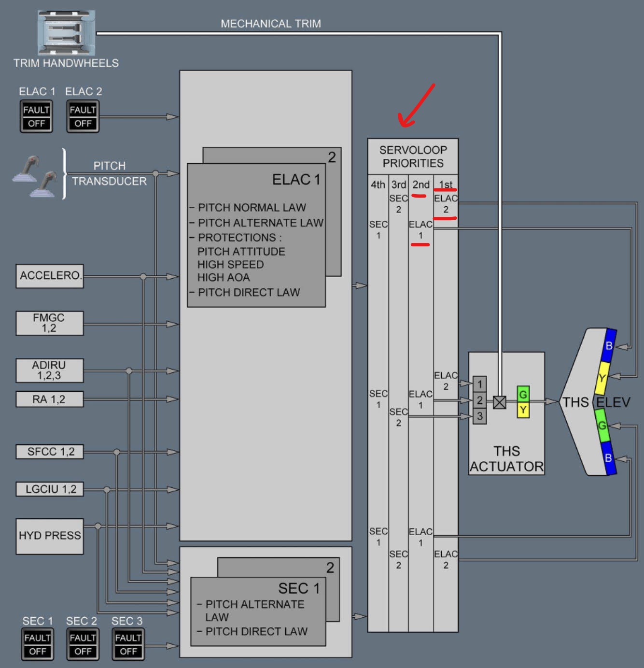Click the HYD PRESS input box
This screenshot has height=668, width=644.
click(x=50, y=536)
